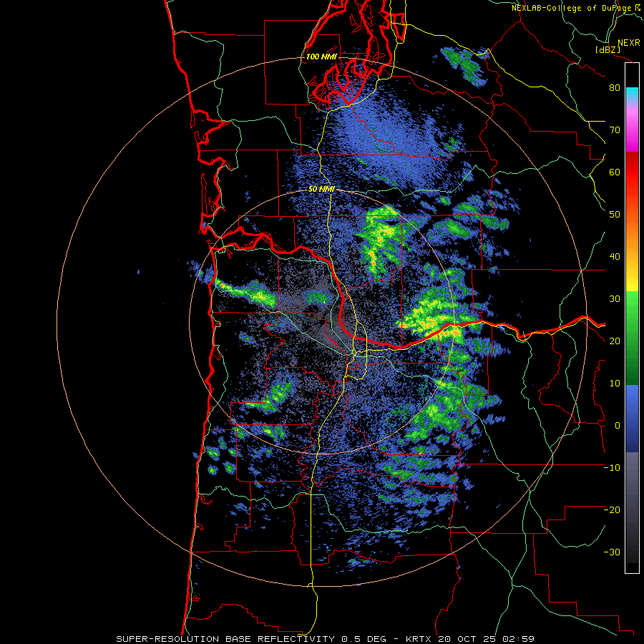Click the 0 dBZ scale value
The image size is (644, 644).
618,426
